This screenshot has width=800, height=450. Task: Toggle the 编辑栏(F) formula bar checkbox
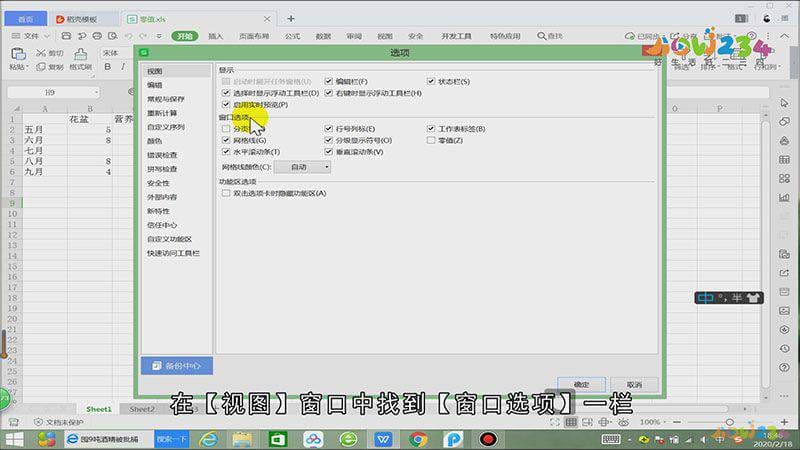tap(329, 81)
